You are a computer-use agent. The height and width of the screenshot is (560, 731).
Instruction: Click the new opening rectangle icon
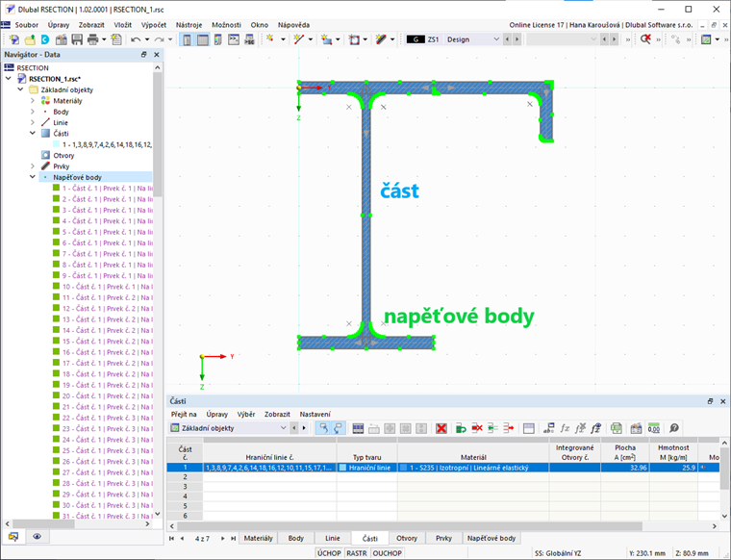coord(354,39)
